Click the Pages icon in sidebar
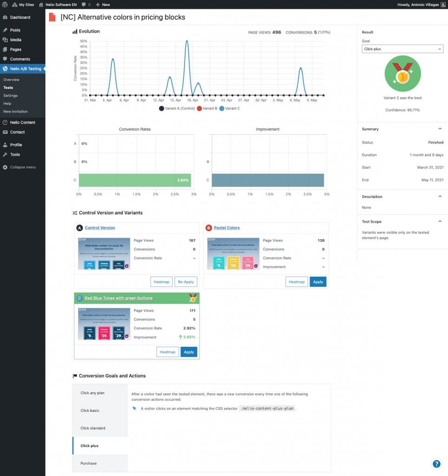 (5, 49)
